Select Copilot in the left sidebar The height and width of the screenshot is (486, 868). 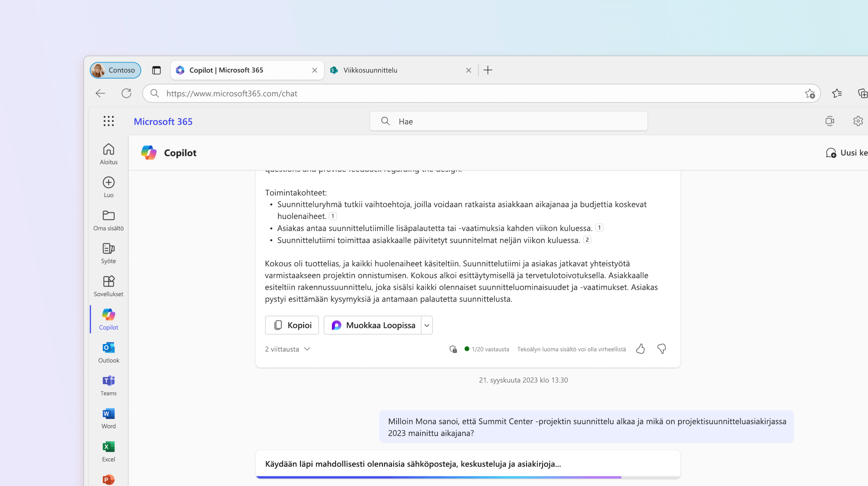109,319
